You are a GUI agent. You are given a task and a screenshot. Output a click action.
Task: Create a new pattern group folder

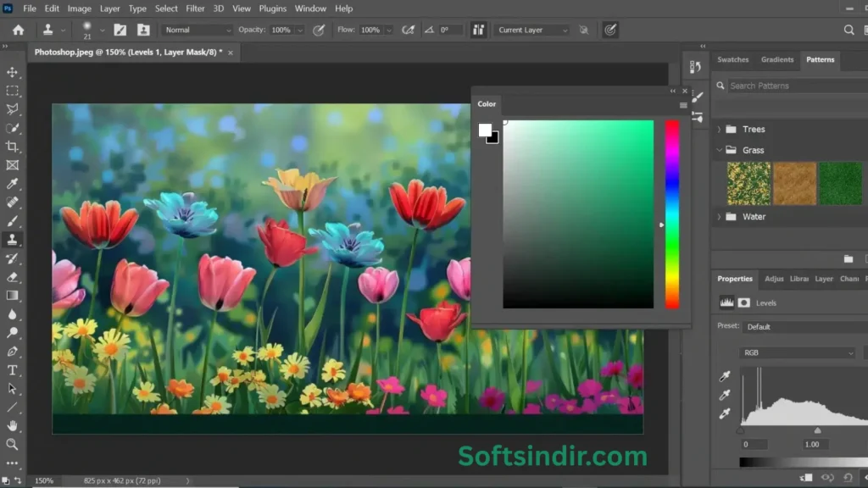coord(848,258)
